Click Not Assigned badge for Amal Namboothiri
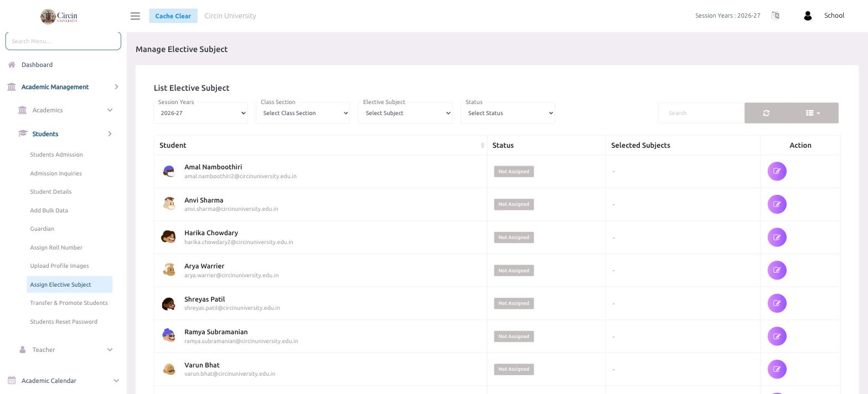Image resolution: width=868 pixels, height=394 pixels. click(514, 172)
